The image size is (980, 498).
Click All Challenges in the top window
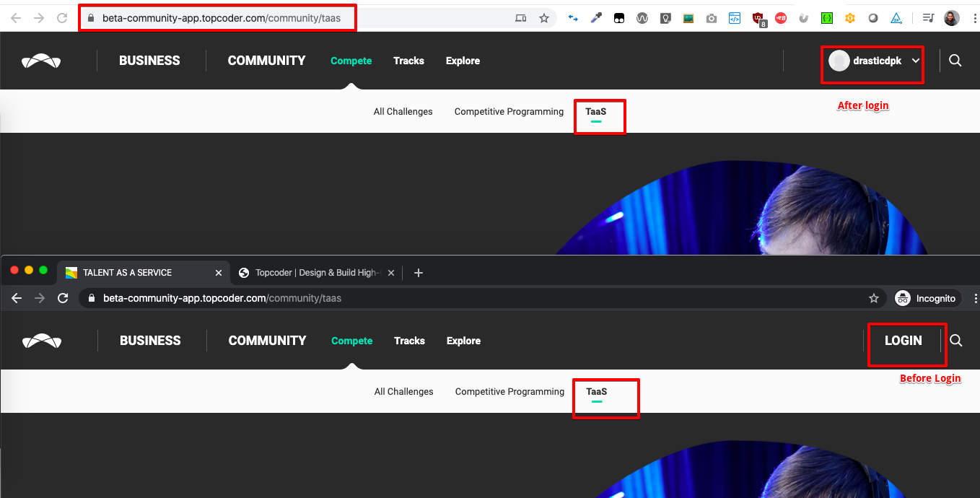(x=403, y=112)
